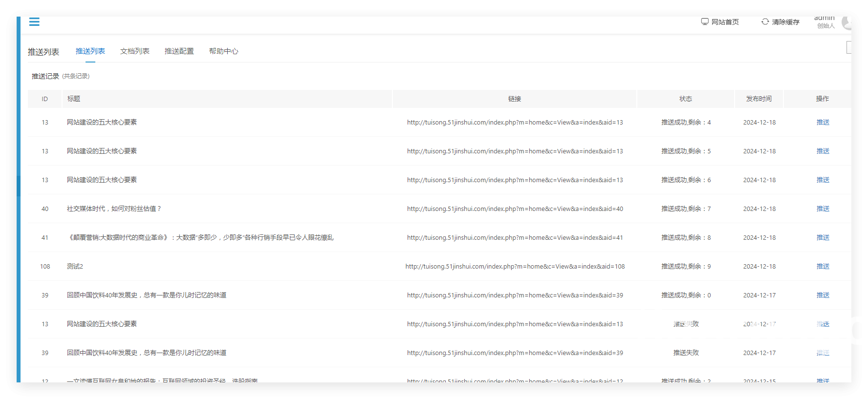Select the blue underlined 推送列表 tab
The image size is (868, 399).
90,51
